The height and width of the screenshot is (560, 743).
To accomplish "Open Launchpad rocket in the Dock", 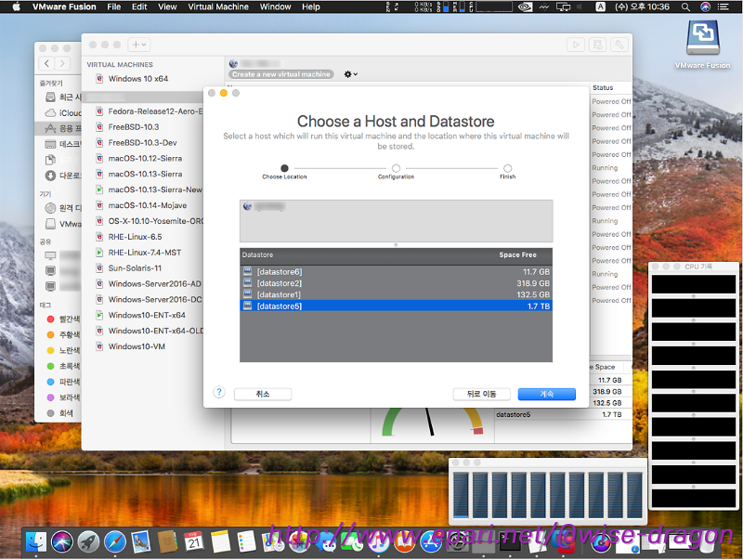I will pos(88,542).
